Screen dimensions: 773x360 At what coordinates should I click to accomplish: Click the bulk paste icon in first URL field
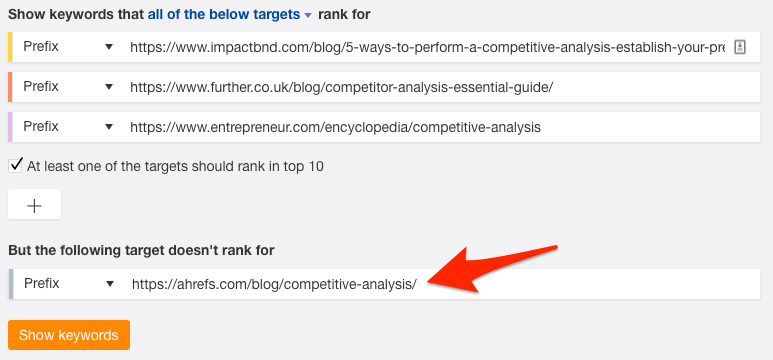pos(740,47)
